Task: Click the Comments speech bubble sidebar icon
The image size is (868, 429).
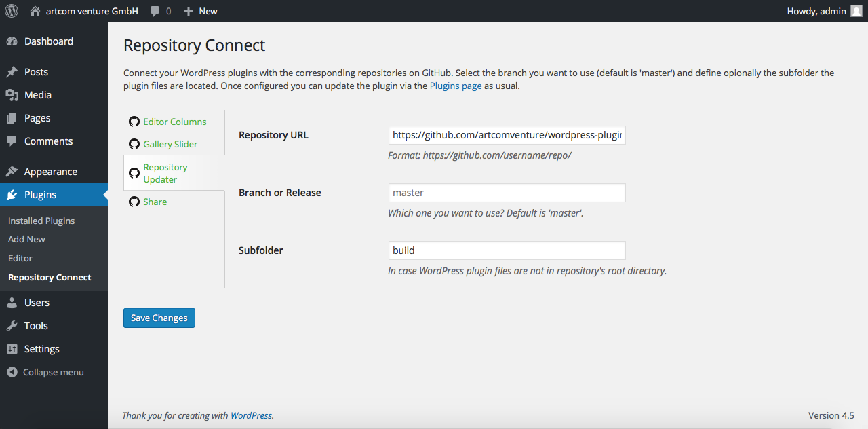Action: pyautogui.click(x=12, y=141)
